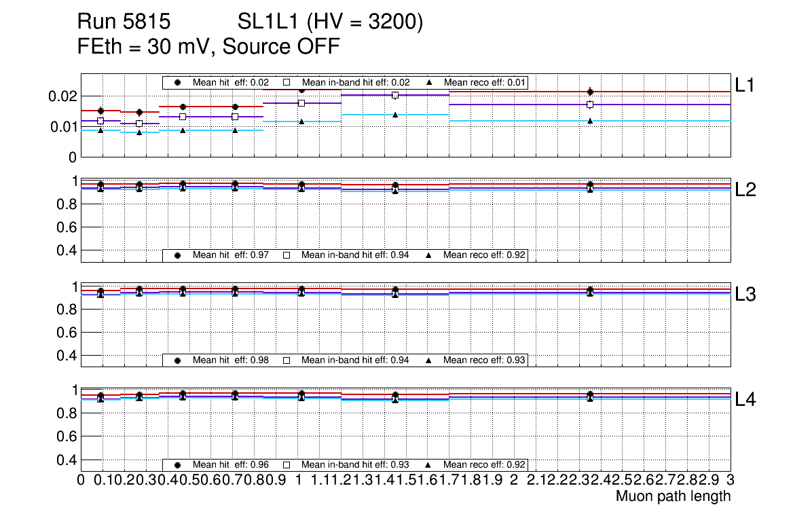Click the open square marker in L2 legend
Screen dimensions: 812x524
click(x=287, y=255)
